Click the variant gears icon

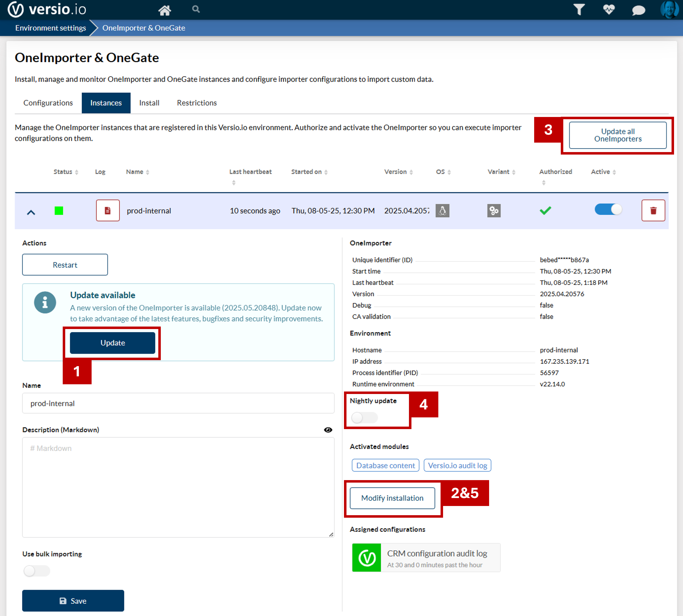coord(494,211)
